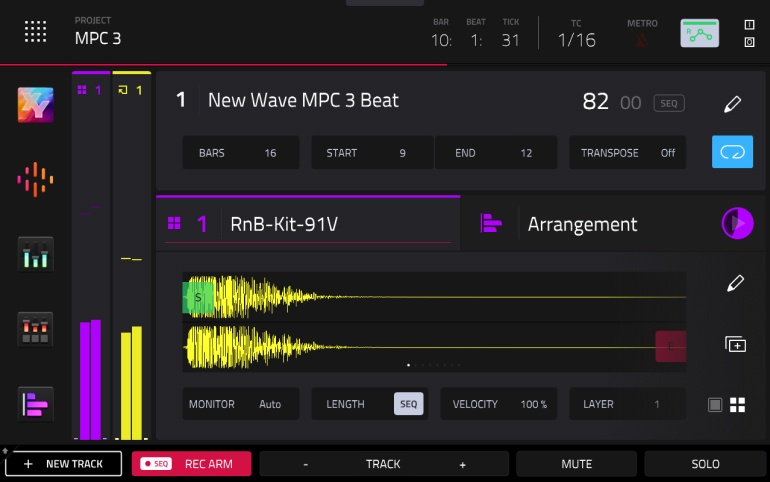Viewport: 770px width, 482px height.
Task: Mute the current track
Action: coord(576,464)
